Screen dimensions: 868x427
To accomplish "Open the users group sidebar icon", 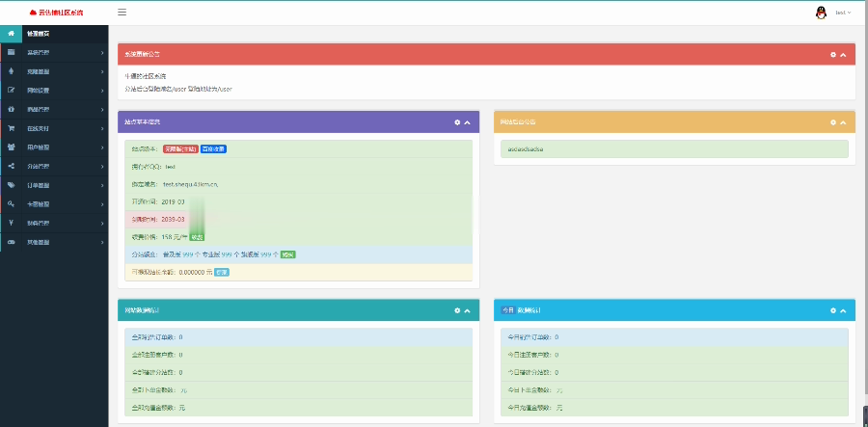I will (11, 147).
